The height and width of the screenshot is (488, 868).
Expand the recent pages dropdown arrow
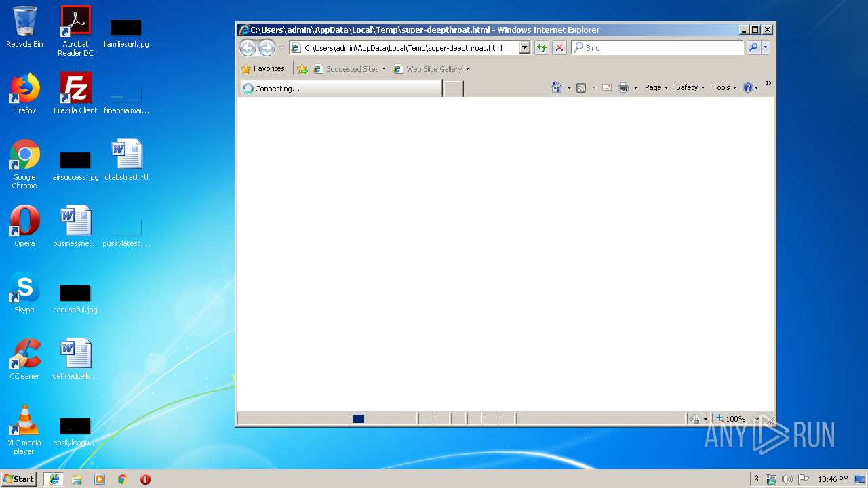pos(281,48)
